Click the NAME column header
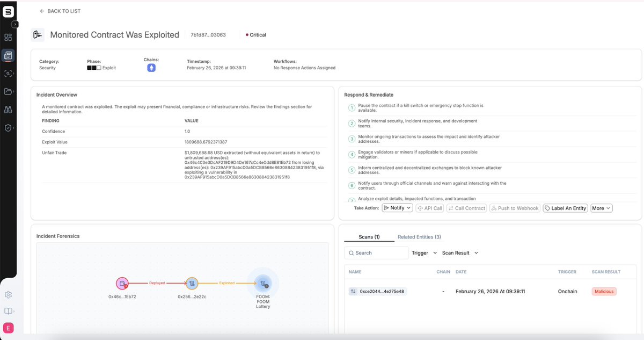The image size is (644, 340). tap(355, 272)
